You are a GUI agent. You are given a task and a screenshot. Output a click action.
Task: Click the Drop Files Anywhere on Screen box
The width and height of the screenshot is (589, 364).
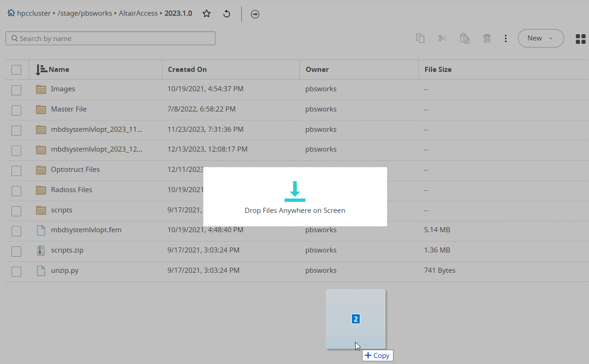coord(295,197)
